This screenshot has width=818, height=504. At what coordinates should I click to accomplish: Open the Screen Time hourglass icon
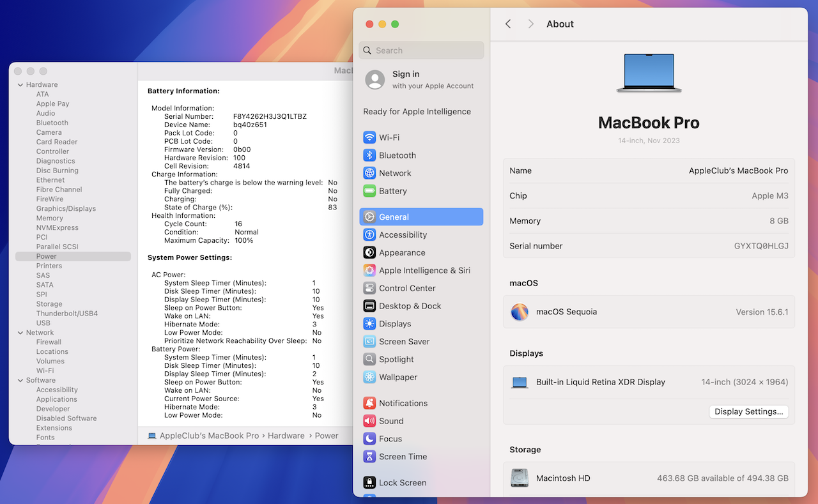(369, 457)
